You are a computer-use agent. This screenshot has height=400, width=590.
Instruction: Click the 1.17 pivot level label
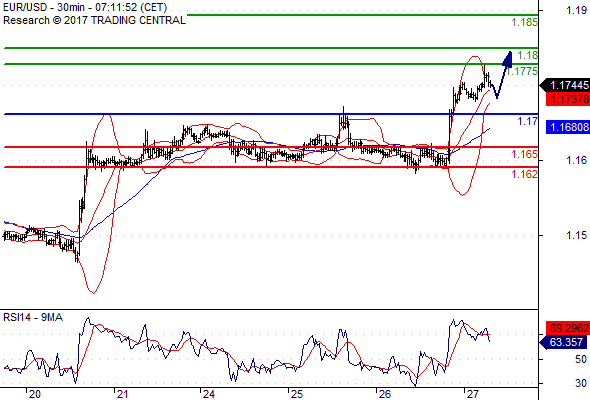coord(528,121)
